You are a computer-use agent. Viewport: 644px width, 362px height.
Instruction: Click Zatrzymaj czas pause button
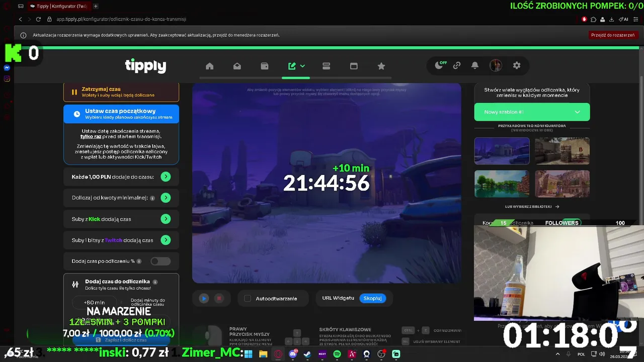pyautogui.click(x=121, y=92)
